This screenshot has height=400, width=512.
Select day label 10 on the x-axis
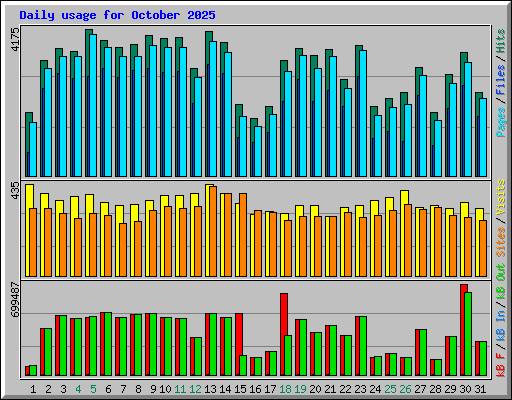[x=165, y=389]
